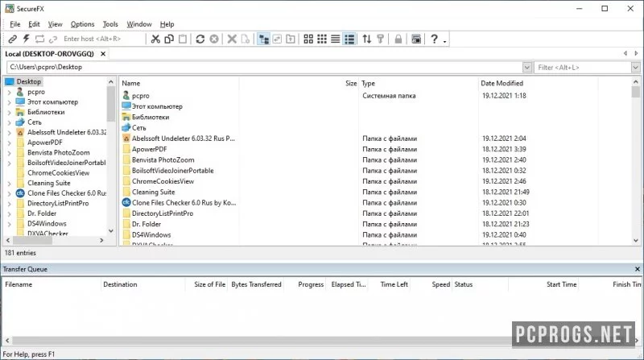Open toolbar options arrow next to Help
The image size is (644, 360).
coord(445,41)
